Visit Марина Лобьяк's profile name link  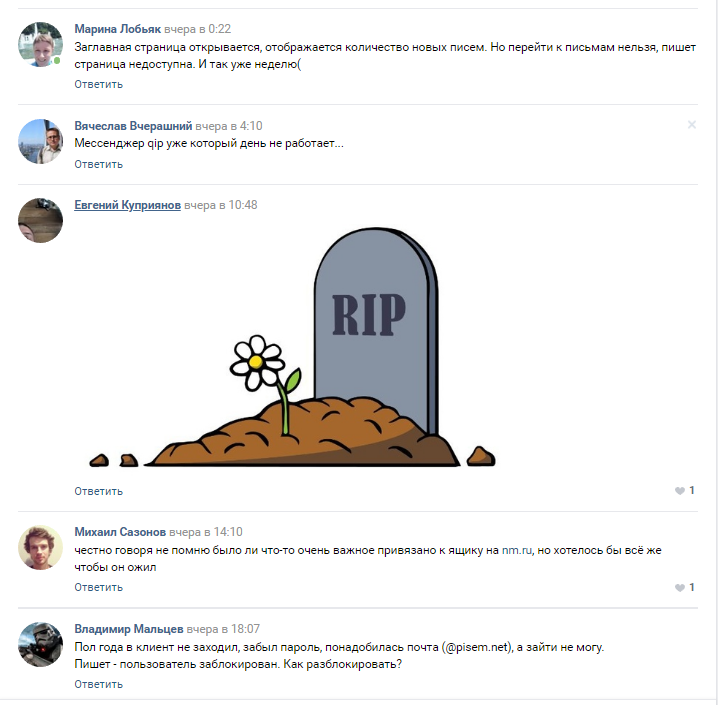tap(118, 29)
